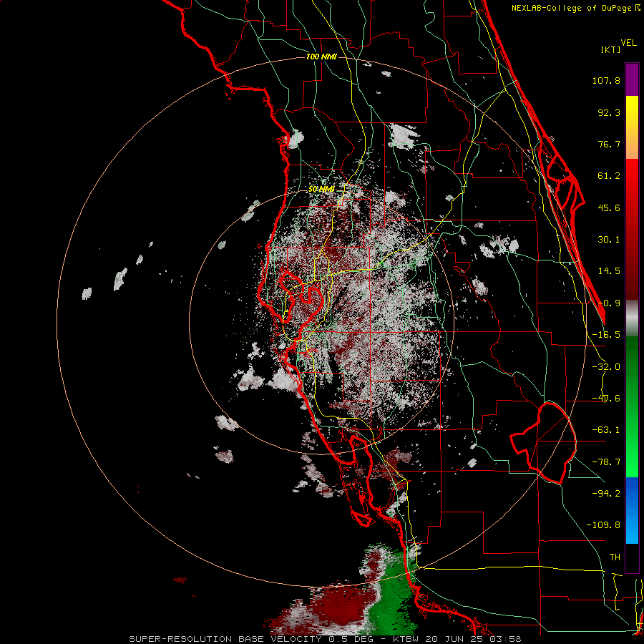Click the 61.2 value on the velocity scale
644x644 pixels.
[609, 176]
